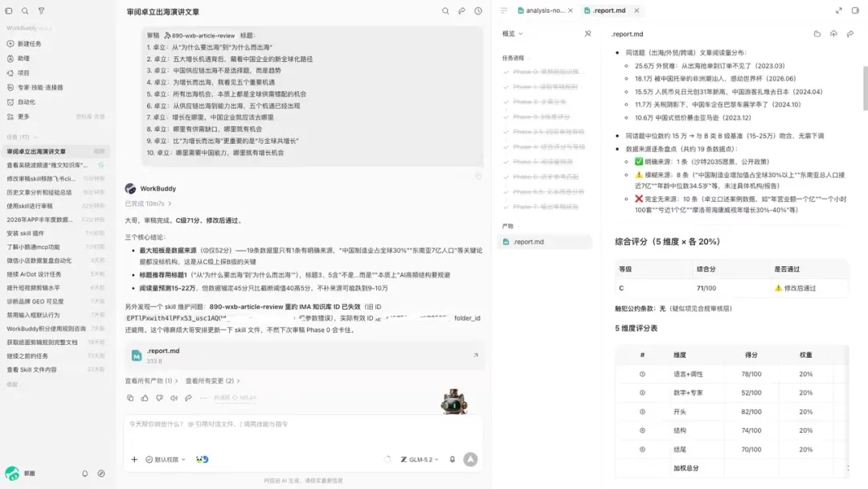Toggle the right side panel layout icon

click(855, 10)
